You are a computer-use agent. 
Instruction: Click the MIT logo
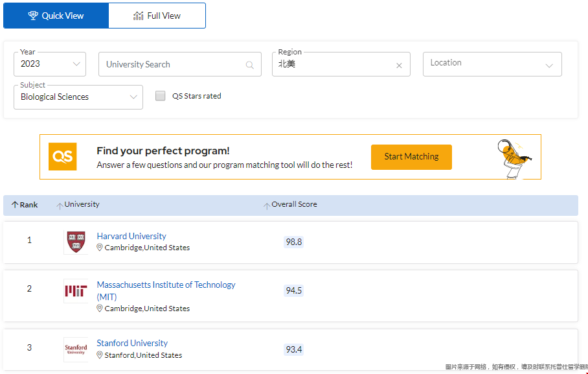[x=76, y=291]
